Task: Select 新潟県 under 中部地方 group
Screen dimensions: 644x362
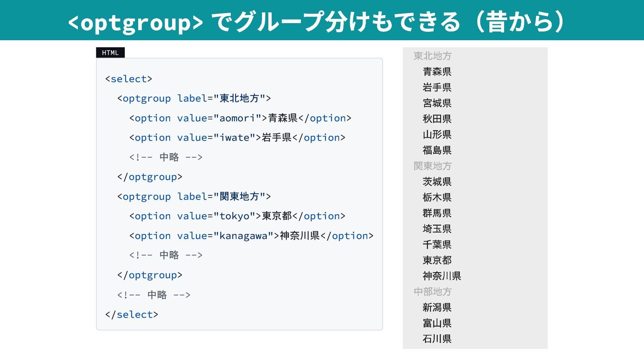Action: point(437,308)
